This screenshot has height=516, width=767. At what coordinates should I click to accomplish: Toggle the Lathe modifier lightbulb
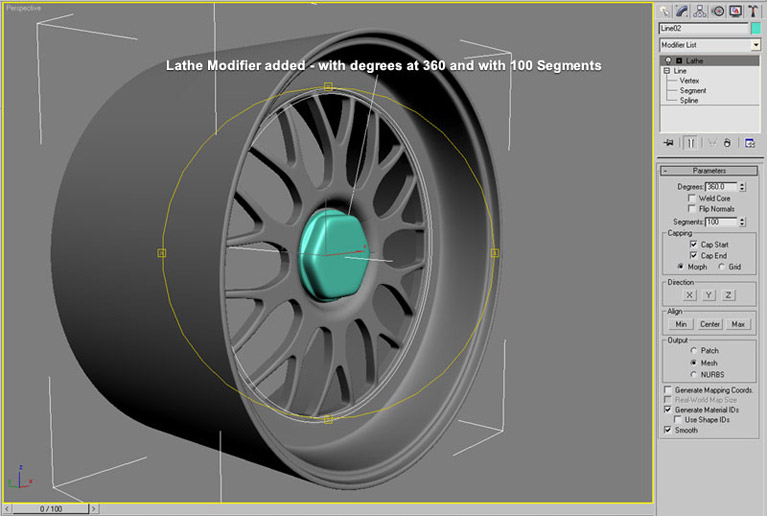tap(668, 61)
